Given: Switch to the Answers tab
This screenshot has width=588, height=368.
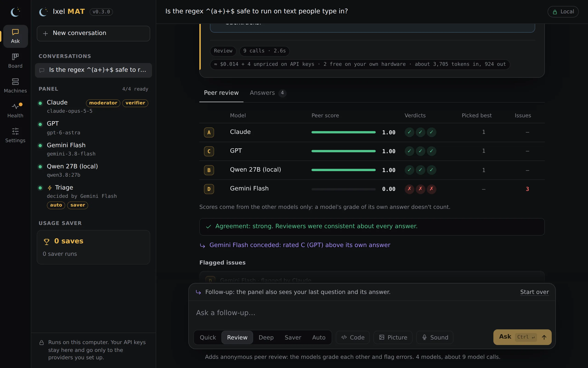Looking at the screenshot, I should coord(268,93).
